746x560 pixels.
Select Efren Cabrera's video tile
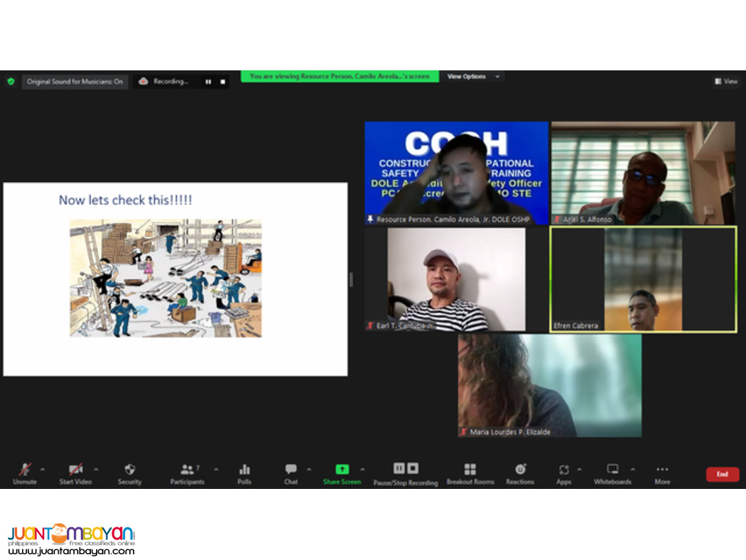[643, 279]
